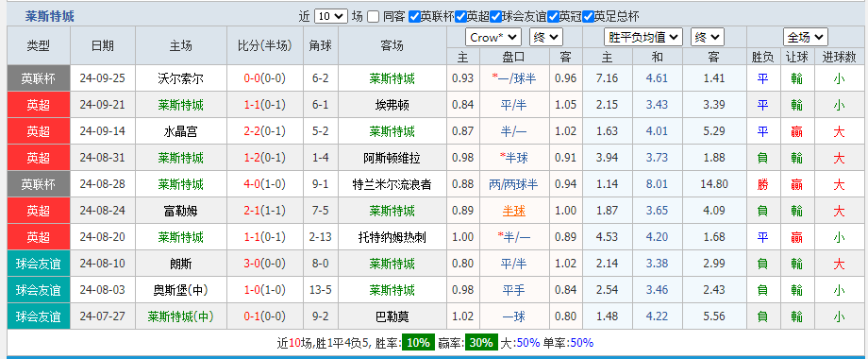Click the 英联杯 type cell on 24-09-25
The height and width of the screenshot is (359, 868).
(39, 78)
